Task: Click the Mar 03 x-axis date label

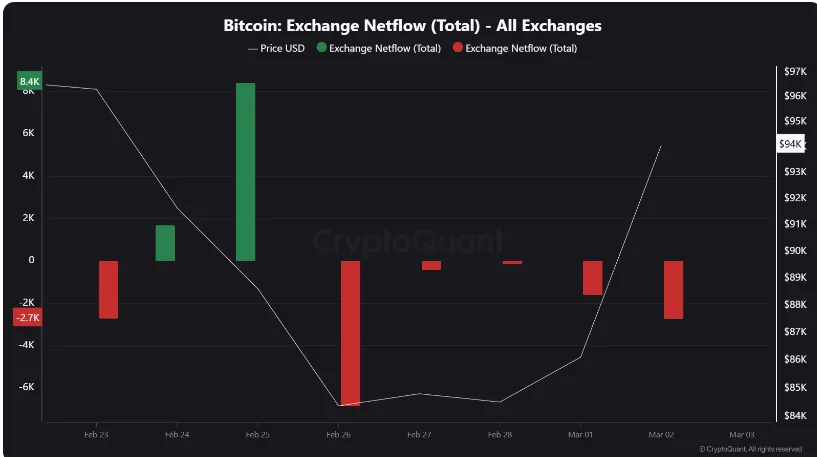Action: pos(741,435)
